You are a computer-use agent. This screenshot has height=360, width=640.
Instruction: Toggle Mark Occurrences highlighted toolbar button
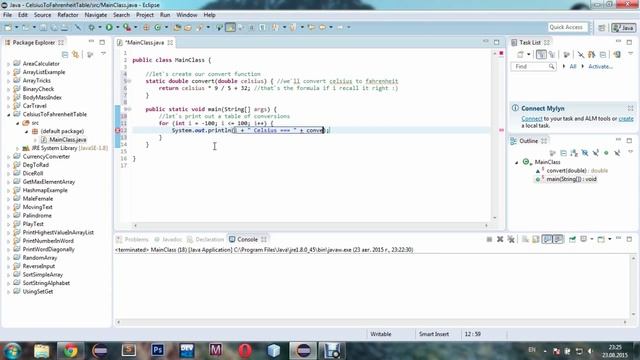(x=230, y=27)
